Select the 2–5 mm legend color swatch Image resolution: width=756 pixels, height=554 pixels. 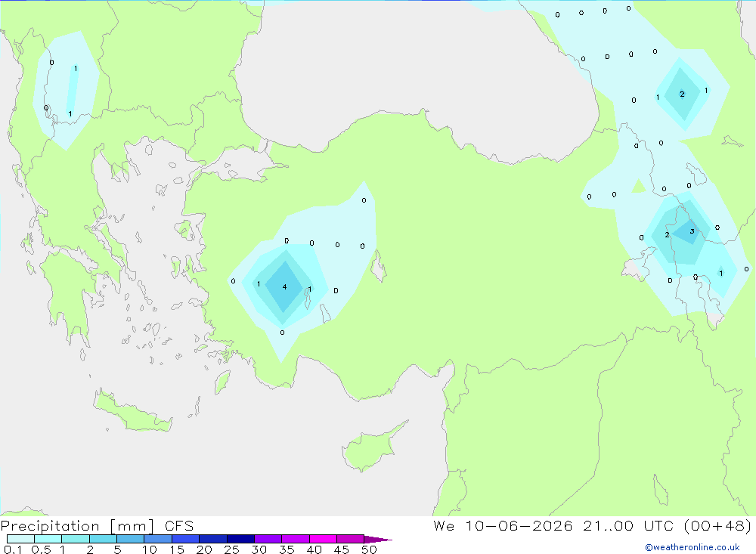pos(103,539)
